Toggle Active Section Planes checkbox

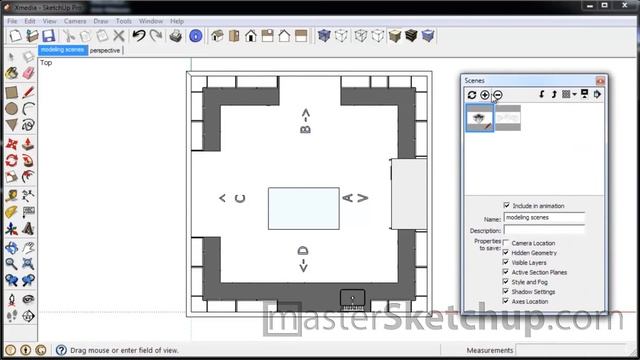click(506, 272)
